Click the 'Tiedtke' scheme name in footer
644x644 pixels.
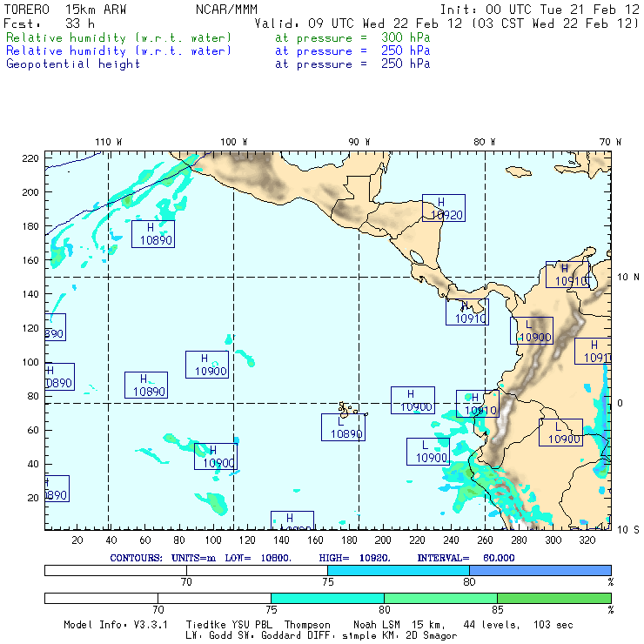coord(206,625)
